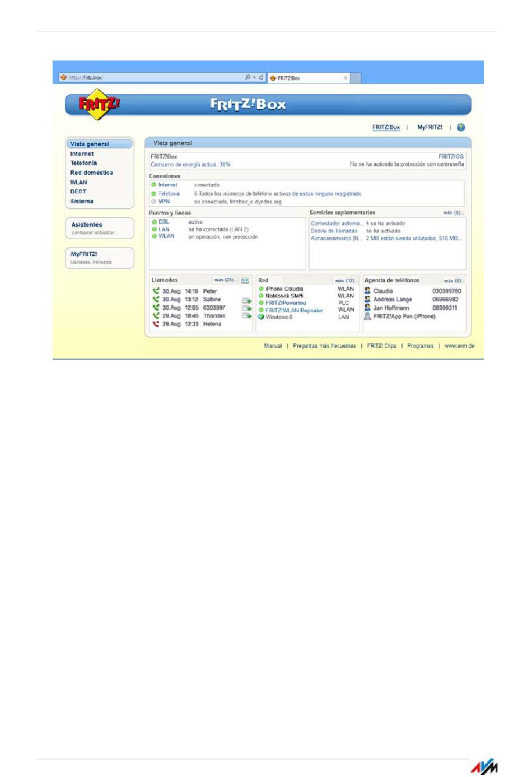Open the Almacenamiento (NAS) link
This screenshot has height=777, width=532.
(x=337, y=238)
